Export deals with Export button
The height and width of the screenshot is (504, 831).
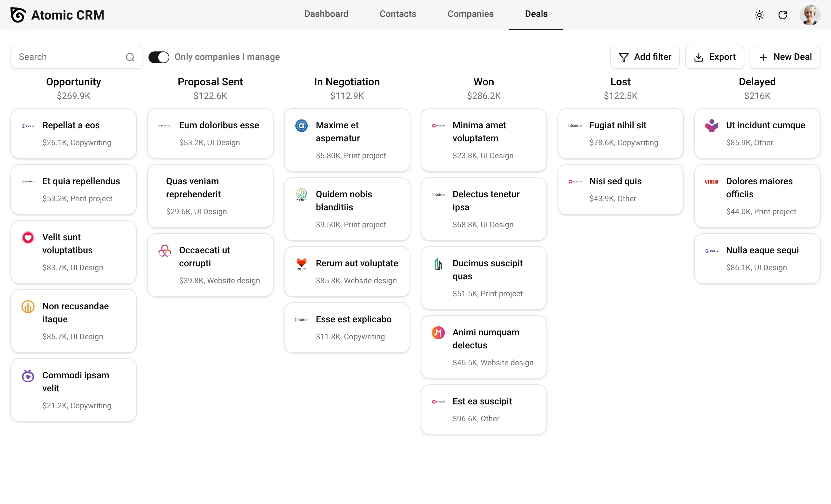(714, 57)
